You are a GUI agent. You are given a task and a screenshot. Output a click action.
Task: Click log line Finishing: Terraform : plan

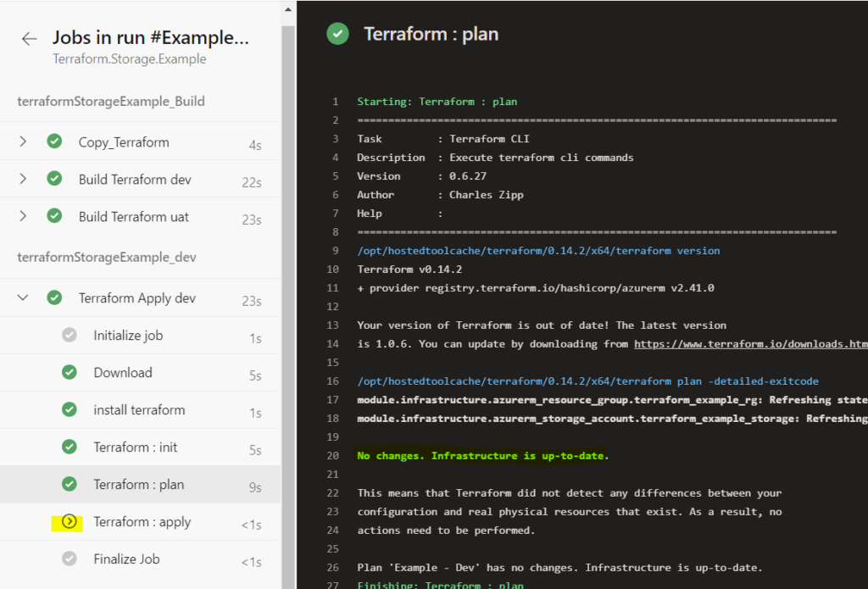(x=440, y=585)
